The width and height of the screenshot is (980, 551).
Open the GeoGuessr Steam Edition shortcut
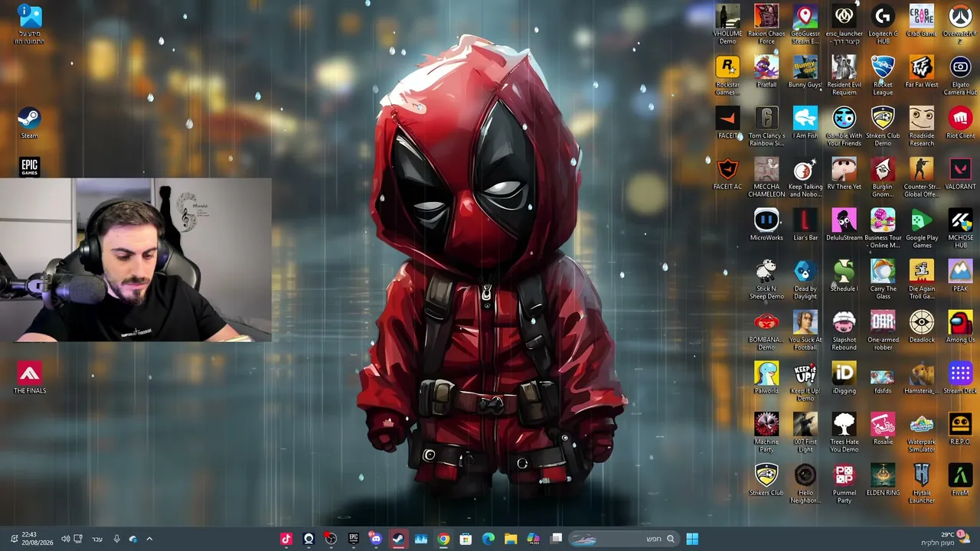tap(805, 24)
